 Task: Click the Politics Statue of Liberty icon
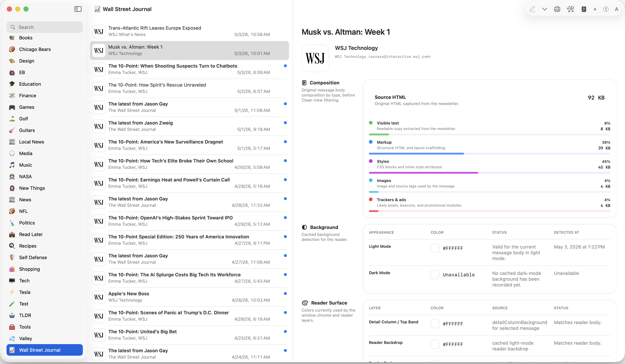click(12, 223)
